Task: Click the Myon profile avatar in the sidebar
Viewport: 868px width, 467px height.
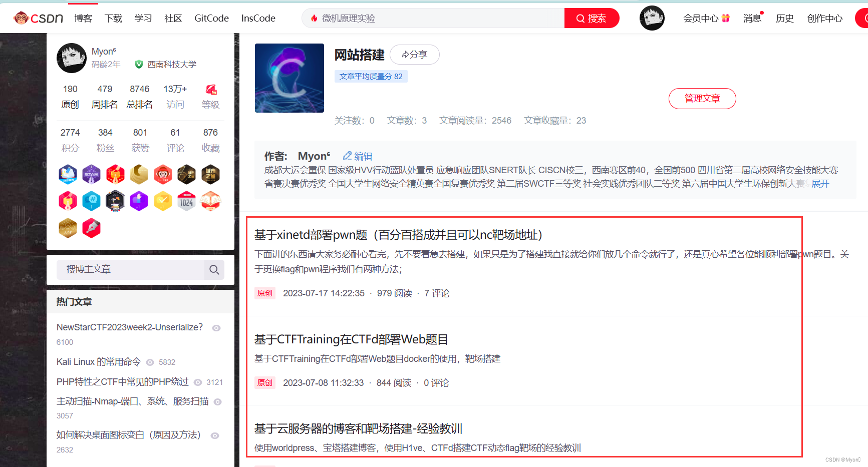Action: 72,58
